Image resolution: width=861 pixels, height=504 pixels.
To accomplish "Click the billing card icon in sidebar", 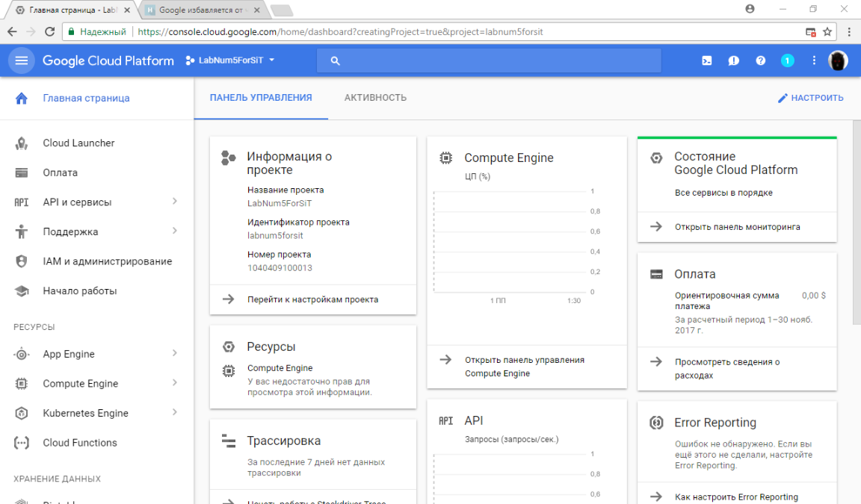I will tap(22, 172).
